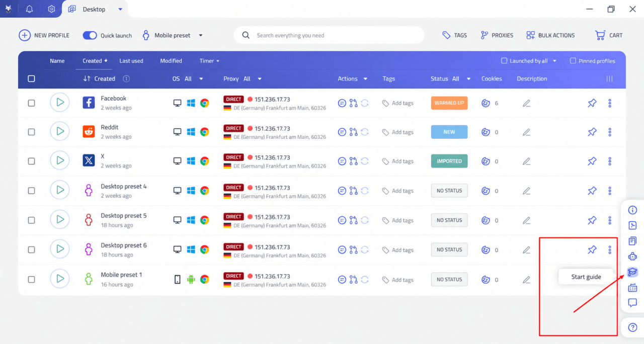Launch the Reddit profile play button

point(60,132)
